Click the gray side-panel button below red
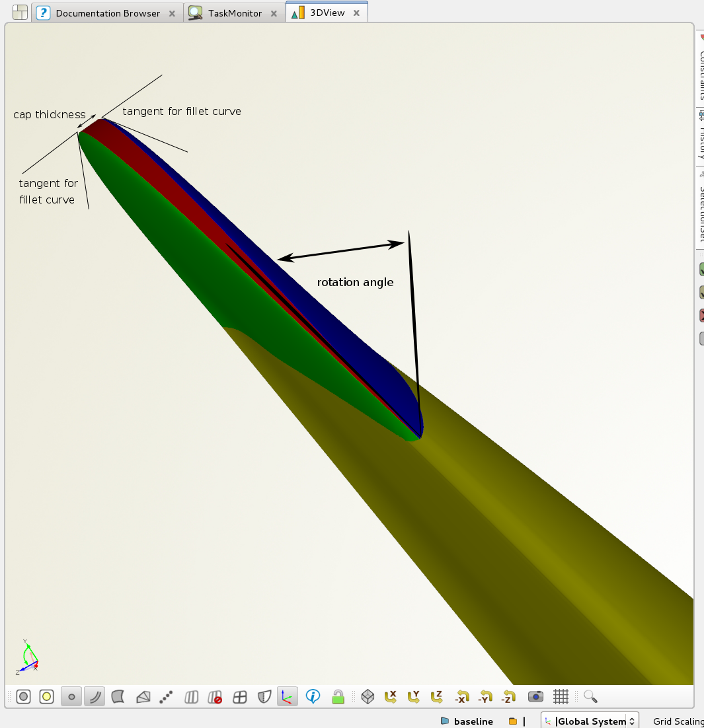Screen dimensions: 704x728 pyautogui.click(x=701, y=338)
